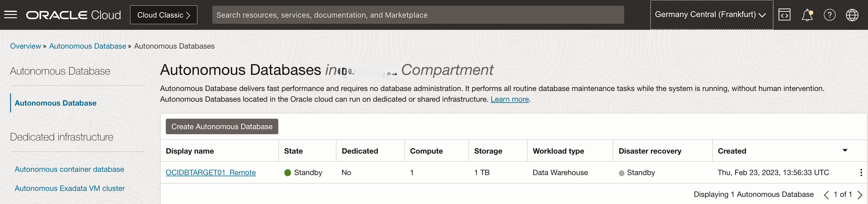Click the green Standby state cell
Viewport: 868px width, 204px height.
click(x=303, y=173)
